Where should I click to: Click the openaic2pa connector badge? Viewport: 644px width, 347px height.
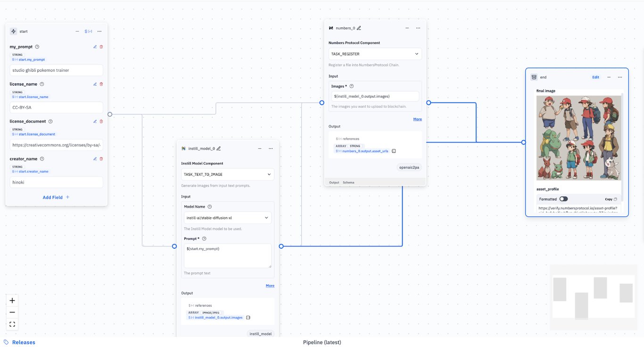pyautogui.click(x=409, y=167)
